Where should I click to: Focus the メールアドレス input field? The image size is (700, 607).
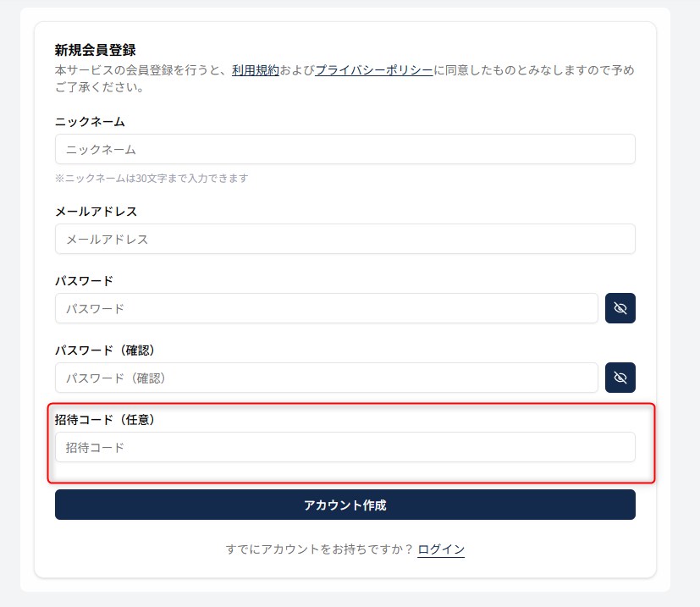(x=344, y=239)
